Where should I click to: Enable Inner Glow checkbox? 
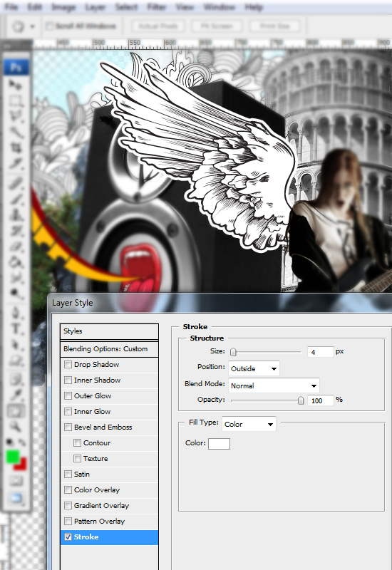coord(68,411)
